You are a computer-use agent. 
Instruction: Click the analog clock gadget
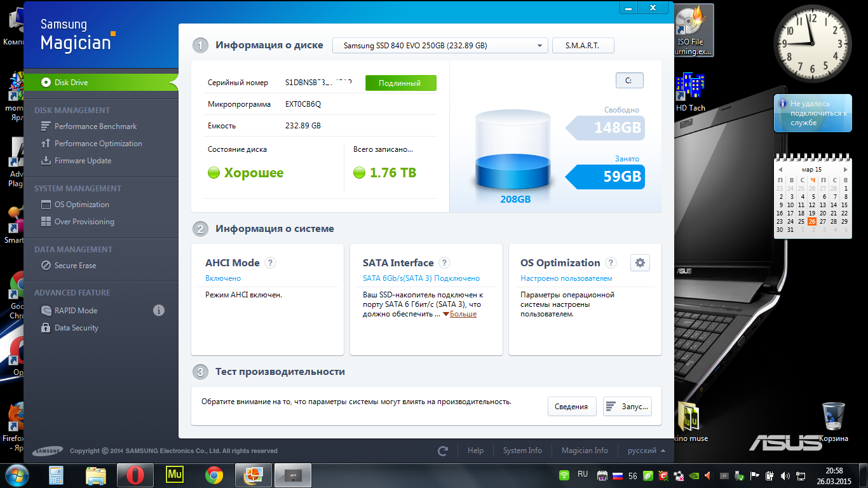812,43
